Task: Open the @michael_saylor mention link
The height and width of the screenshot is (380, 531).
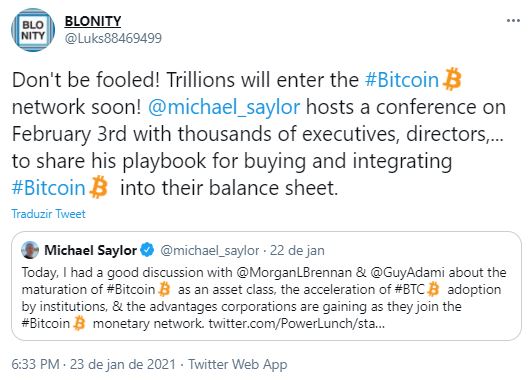Action: 224,107
